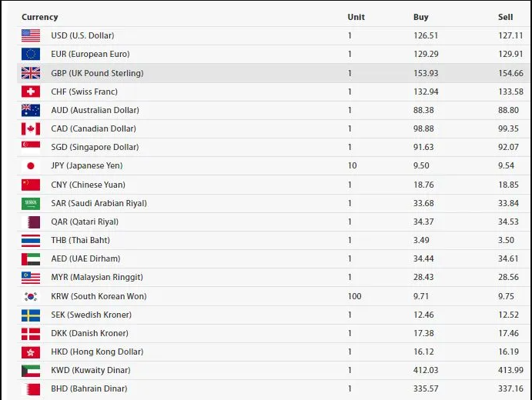Click the Buy column header

[x=420, y=17]
